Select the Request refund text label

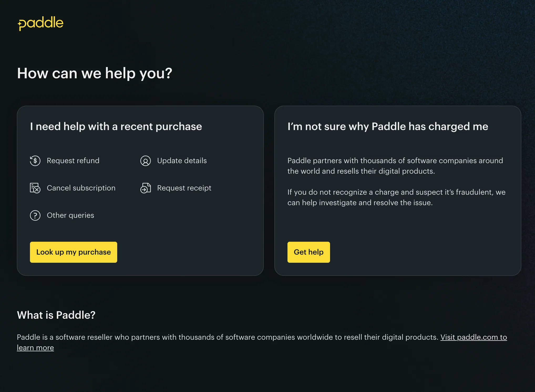coord(73,161)
